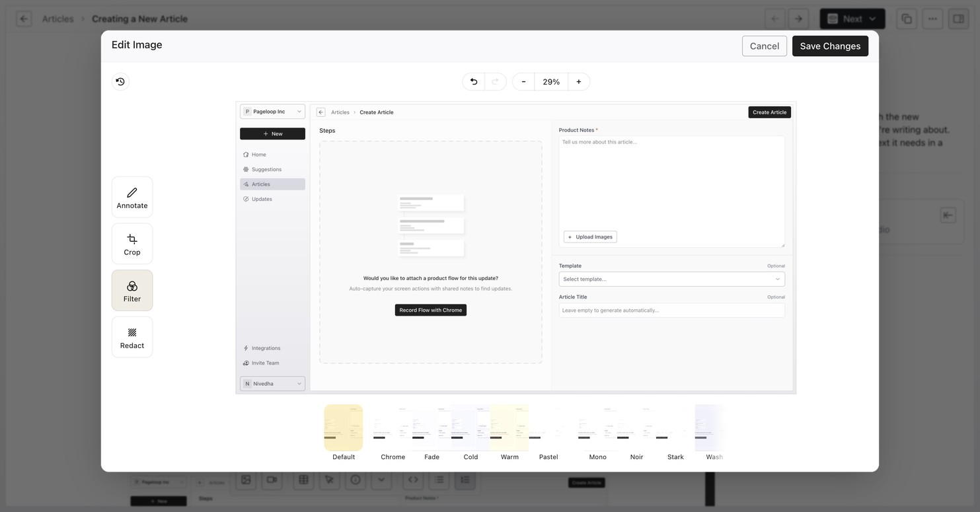Select the Crop tool
Image resolution: width=980 pixels, height=512 pixels.
(132, 244)
